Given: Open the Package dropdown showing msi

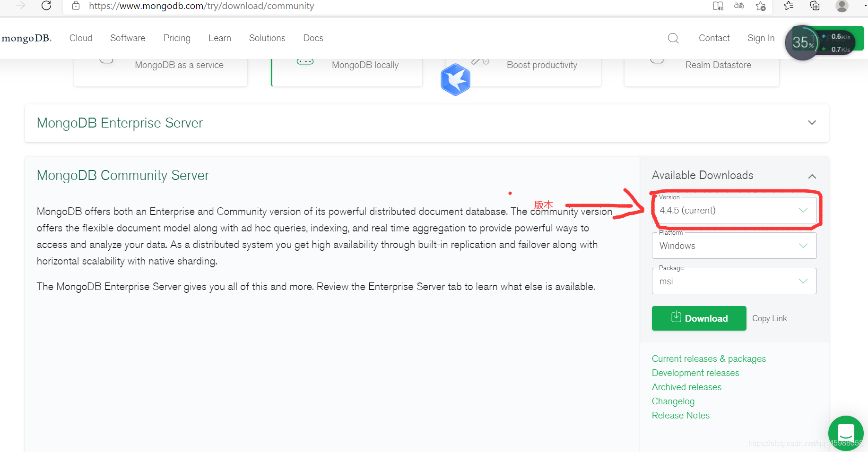Looking at the screenshot, I should point(734,281).
